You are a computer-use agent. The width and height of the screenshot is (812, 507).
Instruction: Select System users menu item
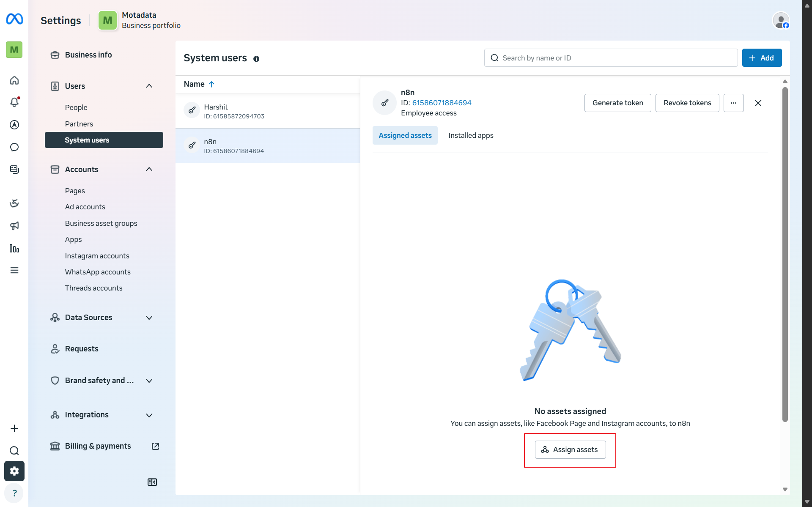pos(104,140)
